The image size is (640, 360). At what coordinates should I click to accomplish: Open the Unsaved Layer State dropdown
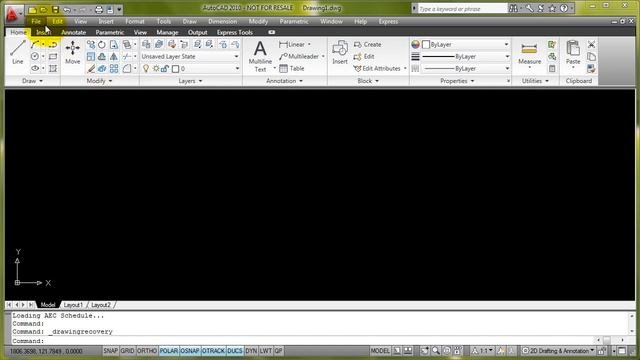190,56
